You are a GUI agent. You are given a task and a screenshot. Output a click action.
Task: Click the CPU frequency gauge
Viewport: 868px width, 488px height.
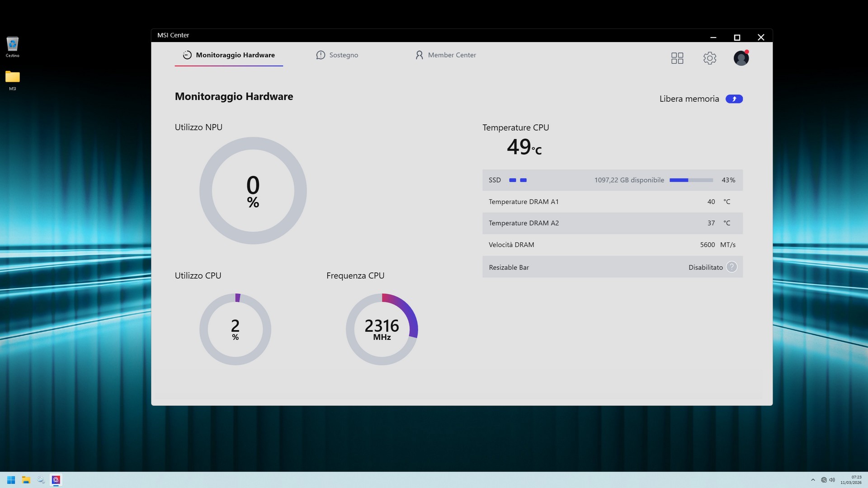[x=382, y=329]
